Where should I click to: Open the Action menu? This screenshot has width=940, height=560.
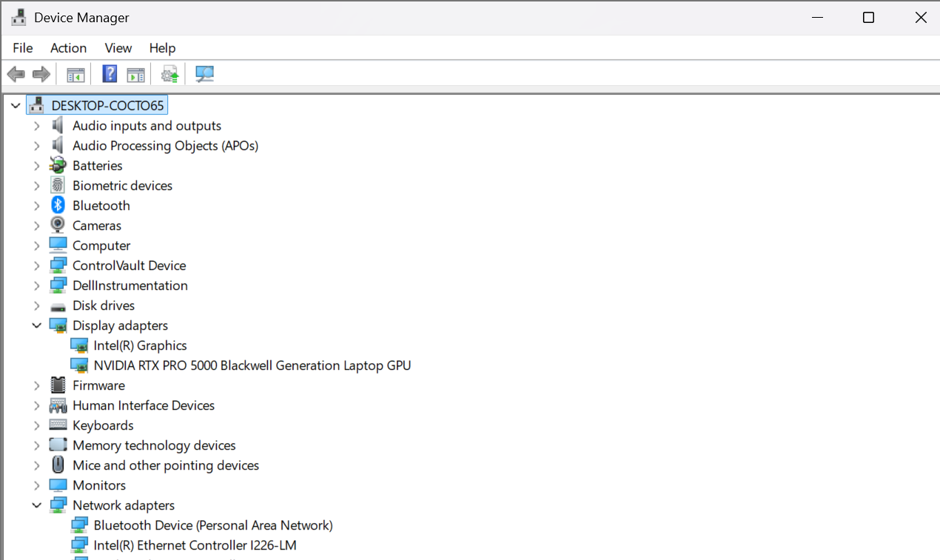(68, 48)
